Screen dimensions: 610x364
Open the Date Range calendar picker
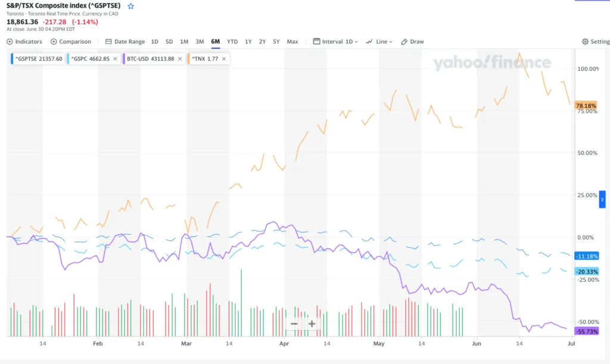[125, 42]
